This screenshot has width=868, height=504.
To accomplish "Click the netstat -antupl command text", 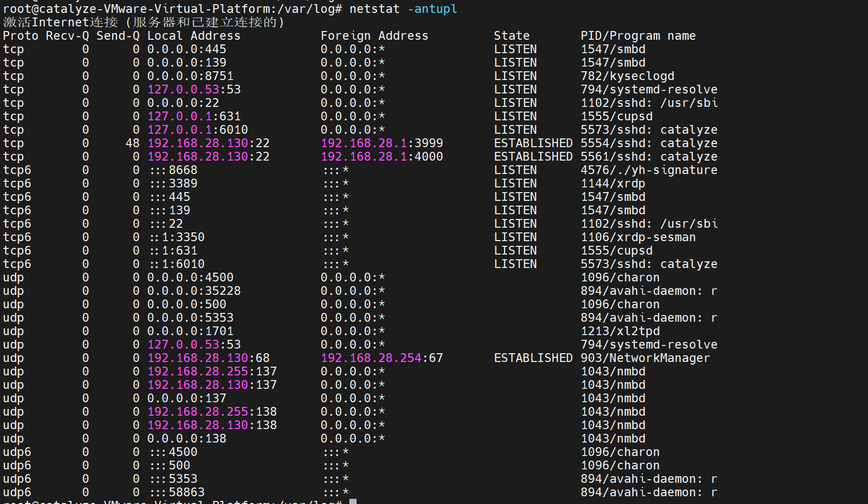I will pyautogui.click(x=403, y=9).
